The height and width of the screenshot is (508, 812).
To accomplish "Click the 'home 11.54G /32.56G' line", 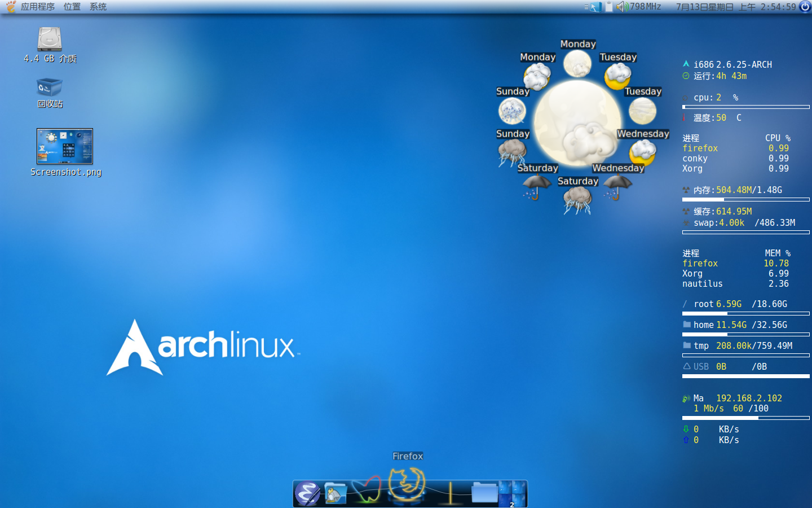I will coord(740,325).
